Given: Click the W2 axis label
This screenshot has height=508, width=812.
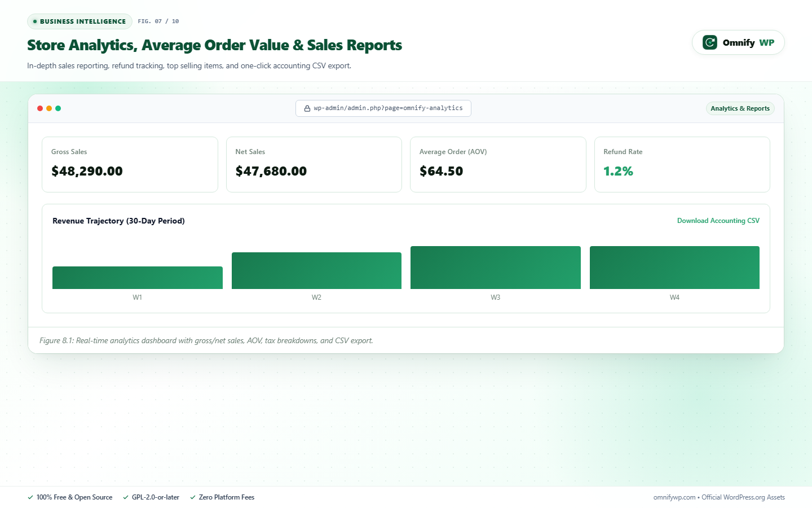Looking at the screenshot, I should pyautogui.click(x=316, y=297).
